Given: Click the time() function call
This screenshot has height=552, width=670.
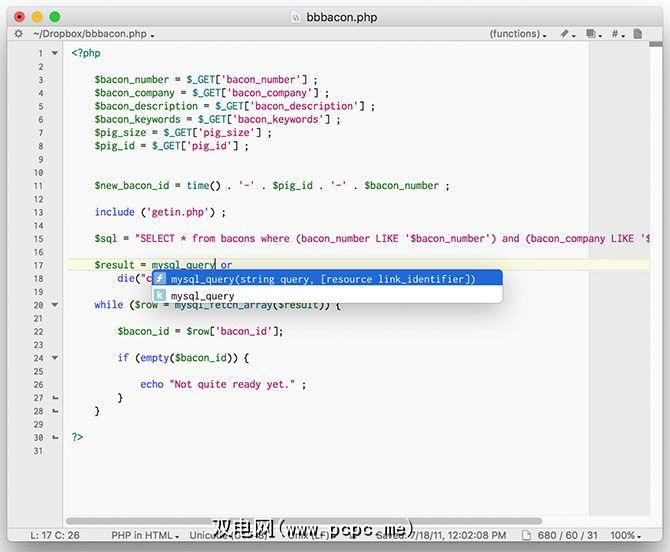Looking at the screenshot, I should coord(204,185).
